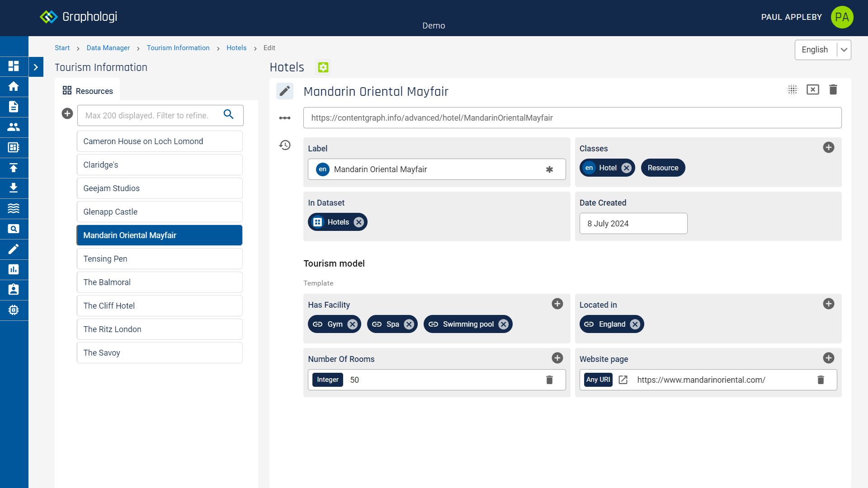Delete the Mandarin Oriental Mayfair resource
This screenshot has width=868, height=488.
coord(833,89)
